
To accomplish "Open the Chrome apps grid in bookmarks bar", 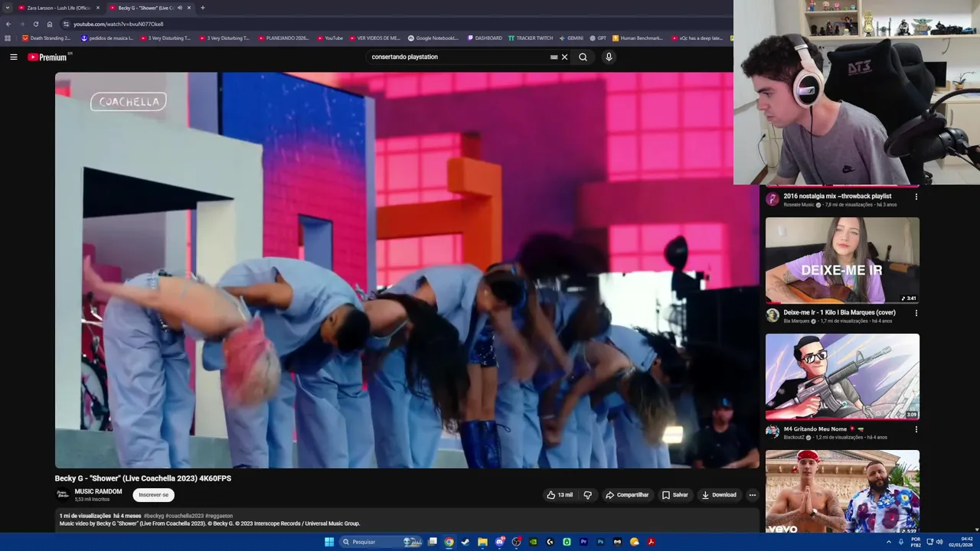I will 8,37.
